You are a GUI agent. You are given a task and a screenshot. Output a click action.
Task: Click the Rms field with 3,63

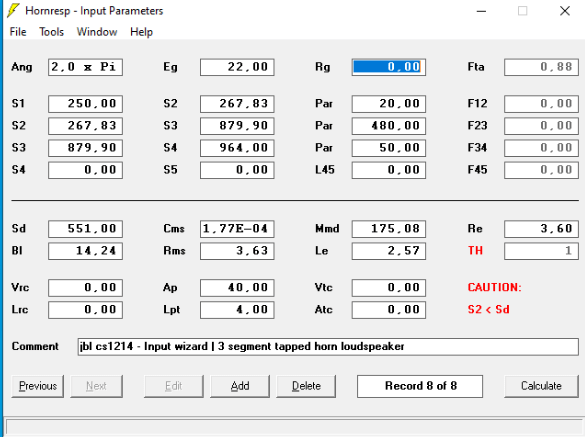[237, 251]
